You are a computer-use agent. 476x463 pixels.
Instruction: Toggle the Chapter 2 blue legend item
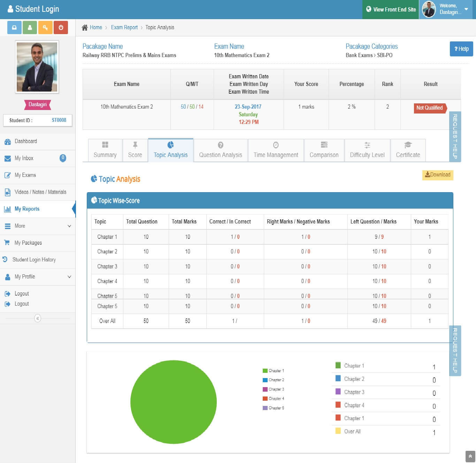point(273,380)
